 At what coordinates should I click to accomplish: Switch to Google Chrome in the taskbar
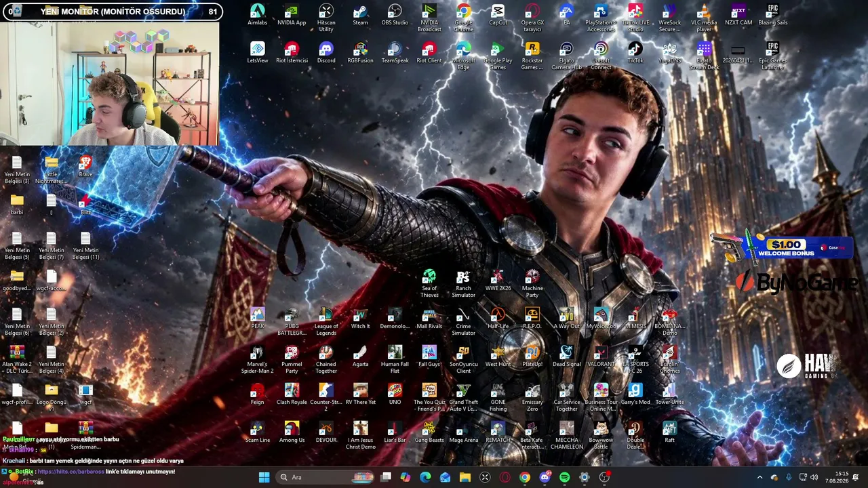tap(525, 477)
